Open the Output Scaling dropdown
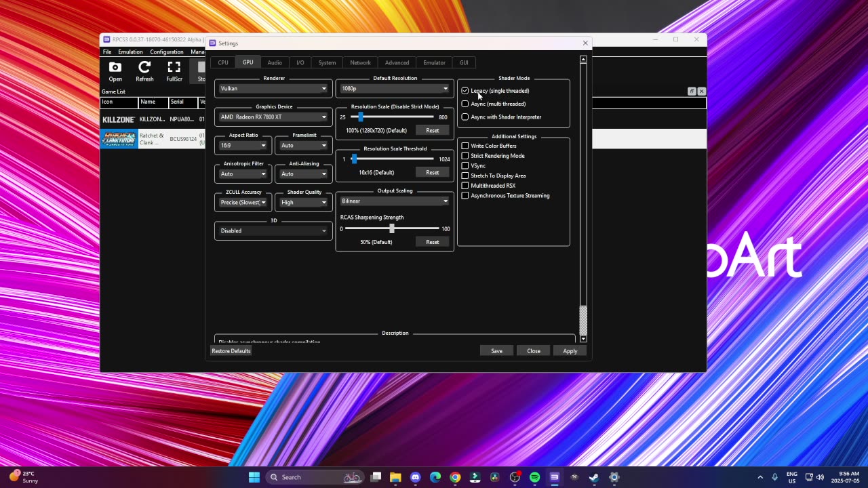 (x=395, y=201)
